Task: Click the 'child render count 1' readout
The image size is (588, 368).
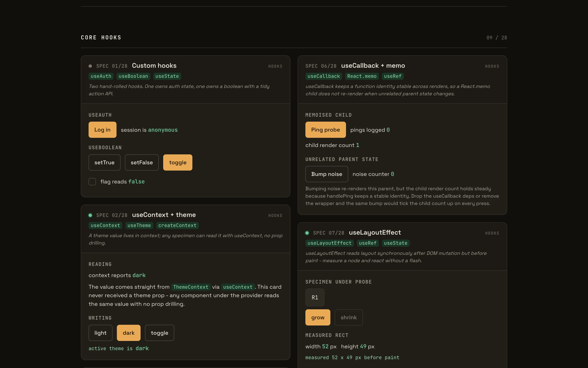Action: [332, 145]
